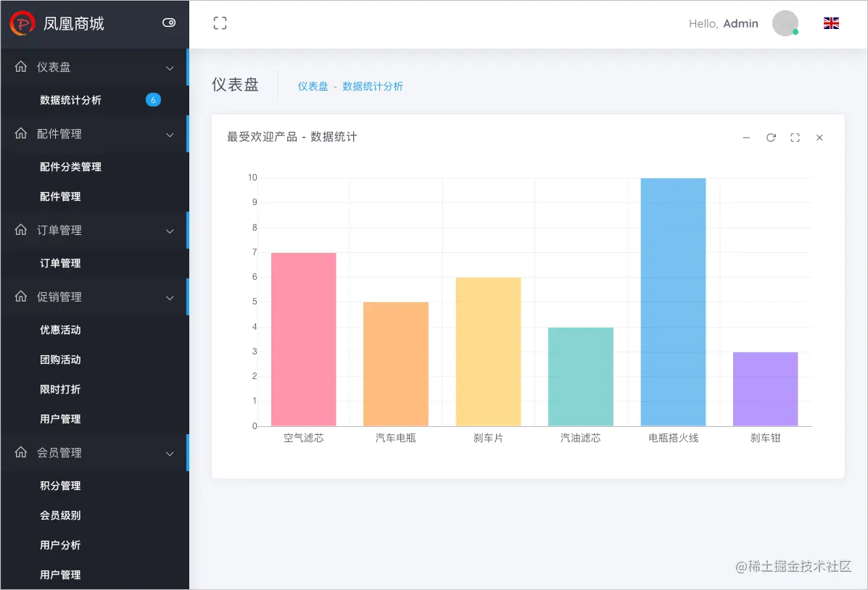The width and height of the screenshot is (868, 590).
Task: Open 用户管理 under 会员管理
Action: tap(60, 575)
